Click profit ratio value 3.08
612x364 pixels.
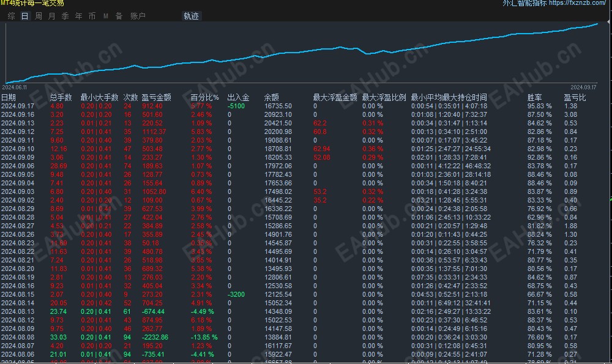[x=570, y=114]
